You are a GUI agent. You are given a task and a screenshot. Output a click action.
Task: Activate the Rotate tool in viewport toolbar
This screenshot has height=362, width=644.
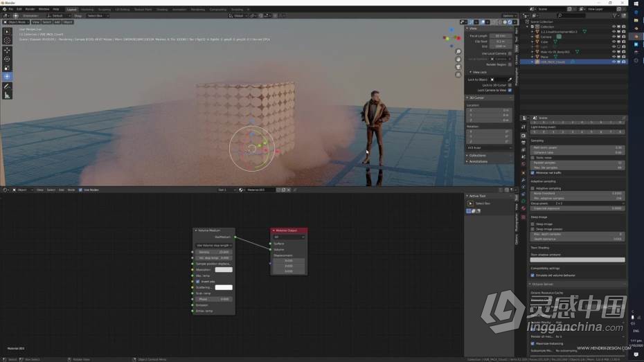[x=7, y=59]
